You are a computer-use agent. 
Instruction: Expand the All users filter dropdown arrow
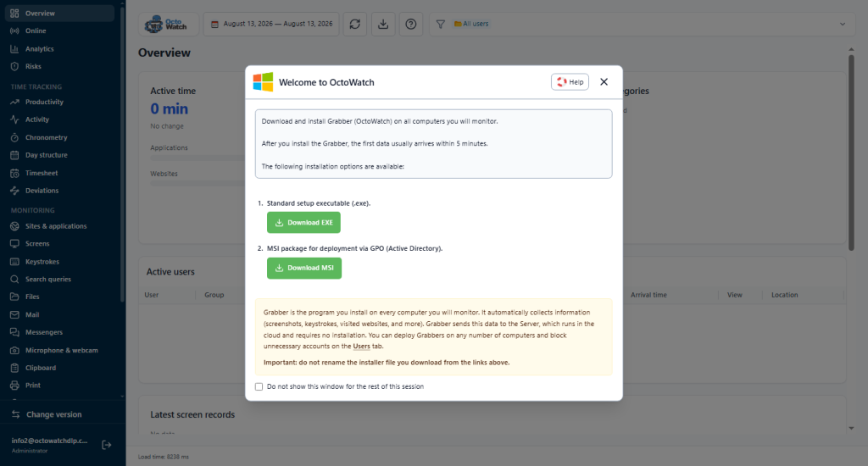[843, 25]
